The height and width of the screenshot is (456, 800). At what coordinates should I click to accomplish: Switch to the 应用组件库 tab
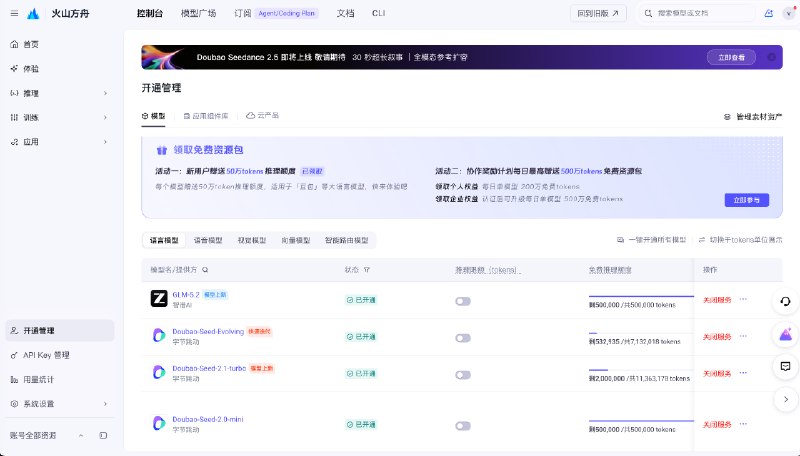(206, 116)
